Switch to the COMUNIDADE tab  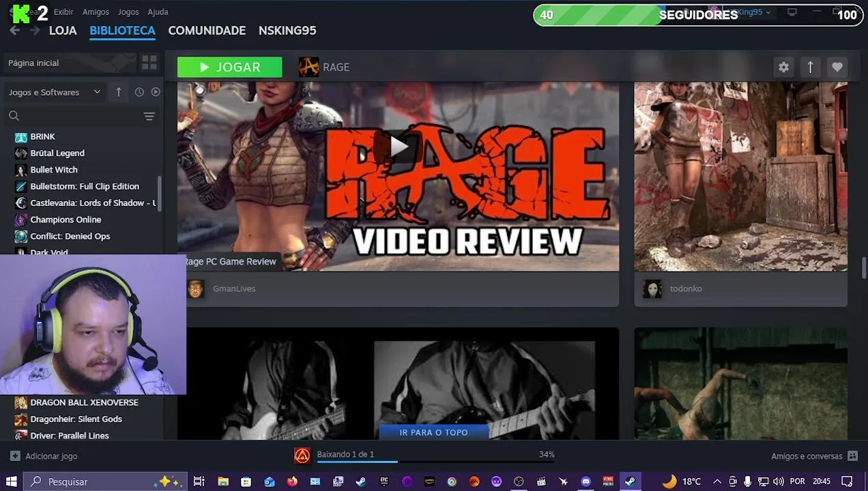tap(207, 31)
